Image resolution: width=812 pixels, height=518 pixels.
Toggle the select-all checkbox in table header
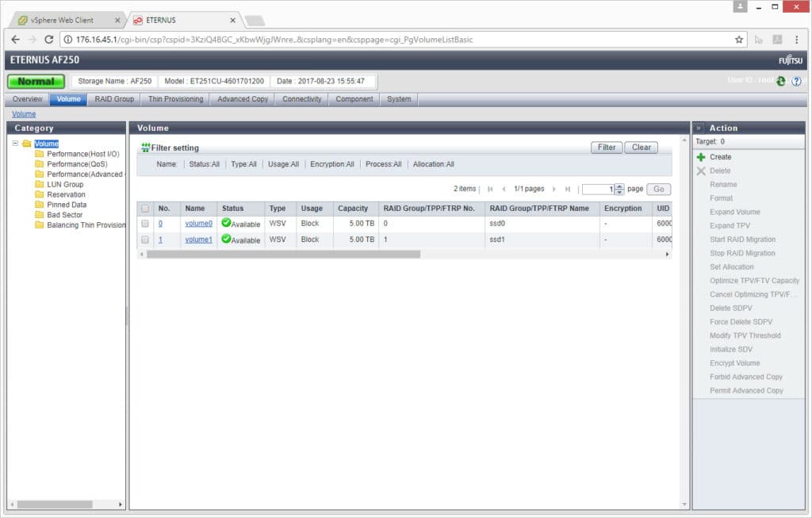click(x=145, y=209)
